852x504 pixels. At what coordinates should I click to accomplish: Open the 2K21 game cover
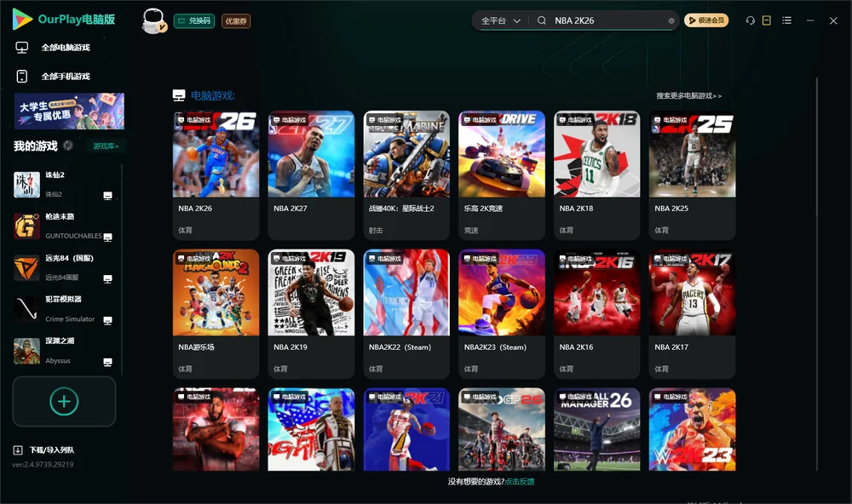click(406, 429)
